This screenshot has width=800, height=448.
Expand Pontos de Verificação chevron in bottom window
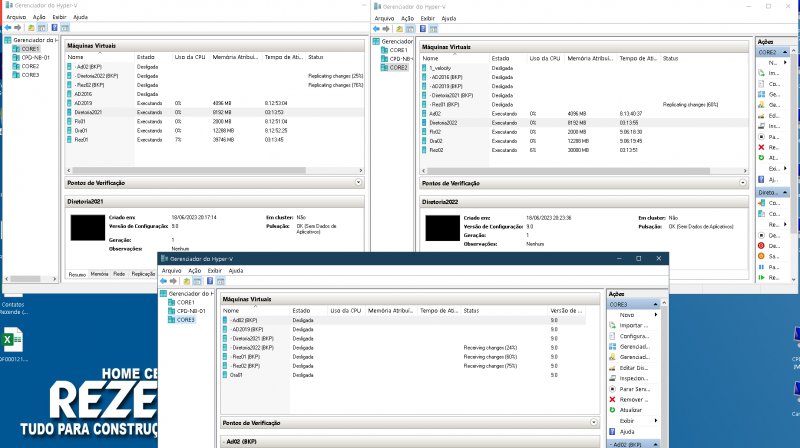pos(595,423)
